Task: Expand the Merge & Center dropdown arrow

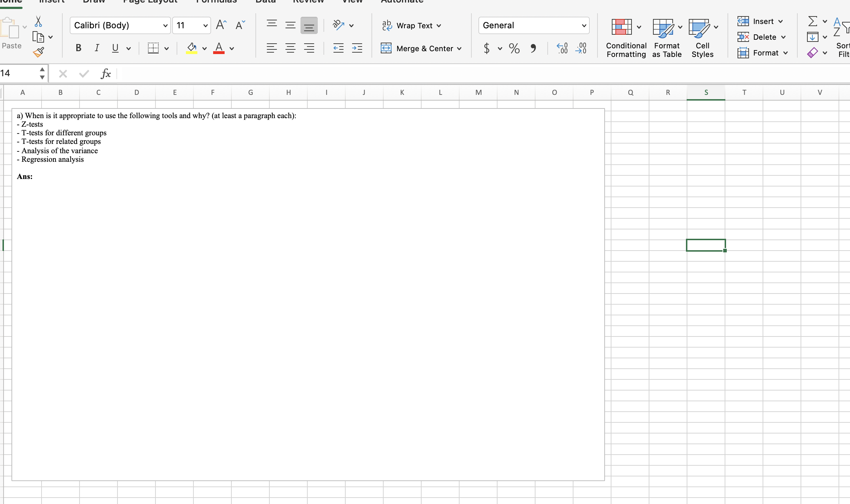Action: click(459, 49)
